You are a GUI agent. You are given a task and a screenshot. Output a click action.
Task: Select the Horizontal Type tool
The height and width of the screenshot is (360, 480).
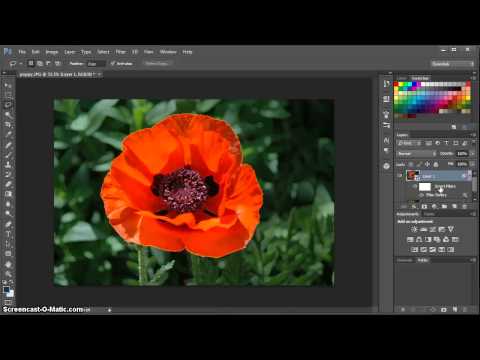[x=8, y=234]
